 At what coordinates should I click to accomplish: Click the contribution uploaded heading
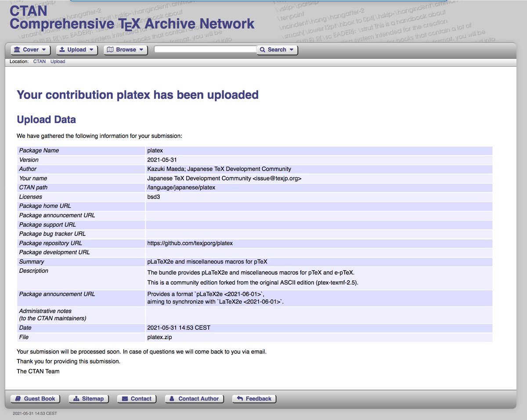point(137,94)
